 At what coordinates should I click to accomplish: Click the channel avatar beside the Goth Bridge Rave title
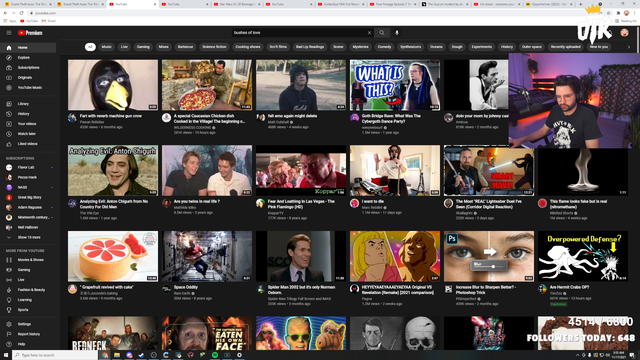354,118
